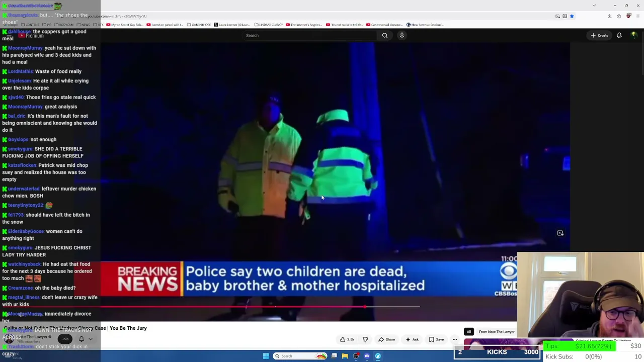Open browser downloads icon

pyautogui.click(x=609, y=16)
